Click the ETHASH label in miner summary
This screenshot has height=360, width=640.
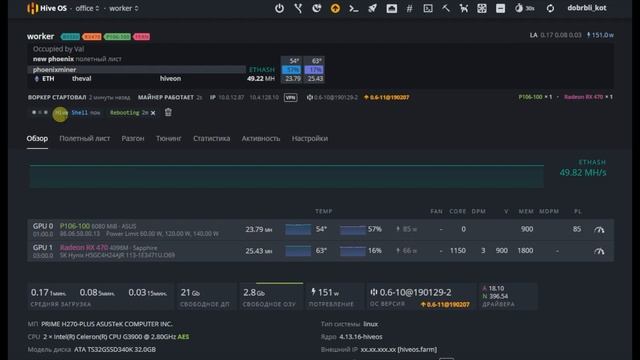[262, 70]
